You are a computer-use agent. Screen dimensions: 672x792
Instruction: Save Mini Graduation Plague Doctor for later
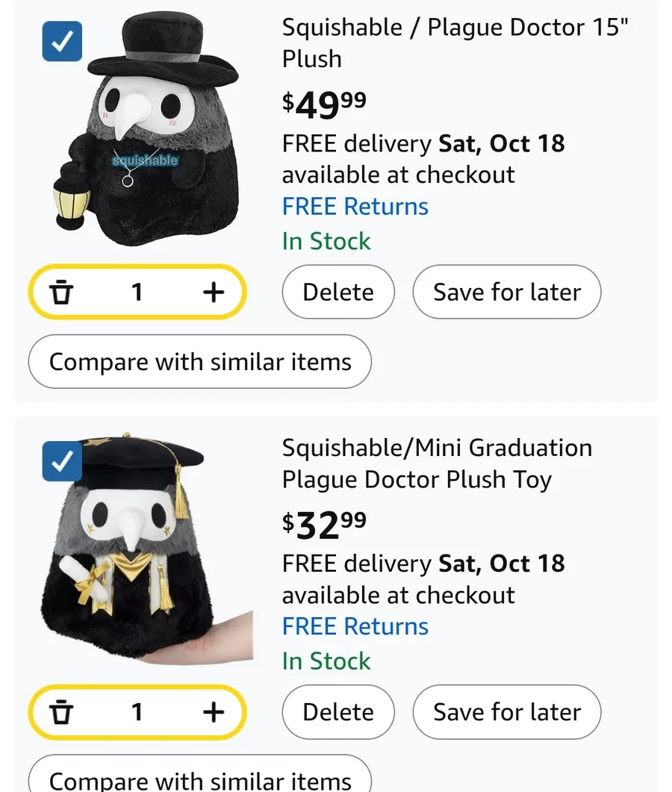[506, 712]
